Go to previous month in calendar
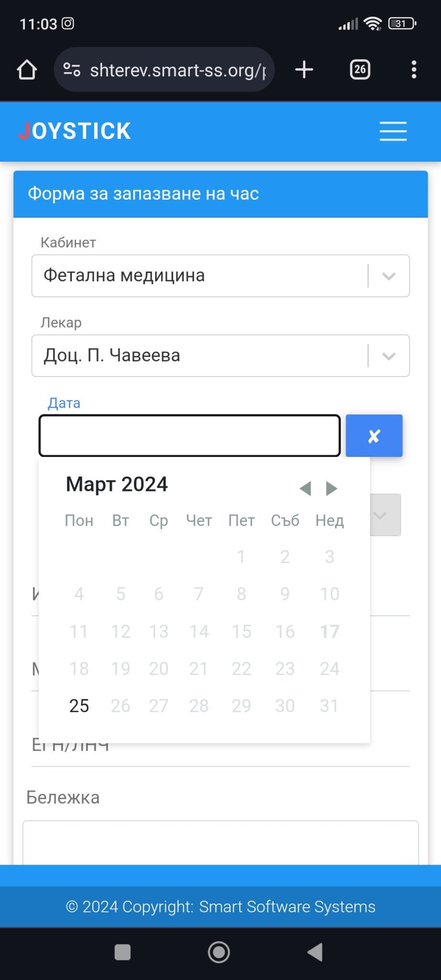The width and height of the screenshot is (441, 980). (x=305, y=489)
